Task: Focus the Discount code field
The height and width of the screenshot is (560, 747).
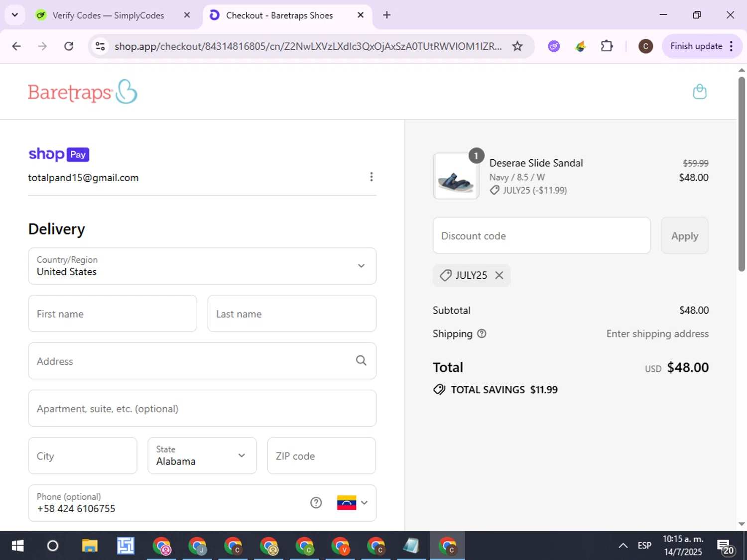Action: [x=541, y=235]
